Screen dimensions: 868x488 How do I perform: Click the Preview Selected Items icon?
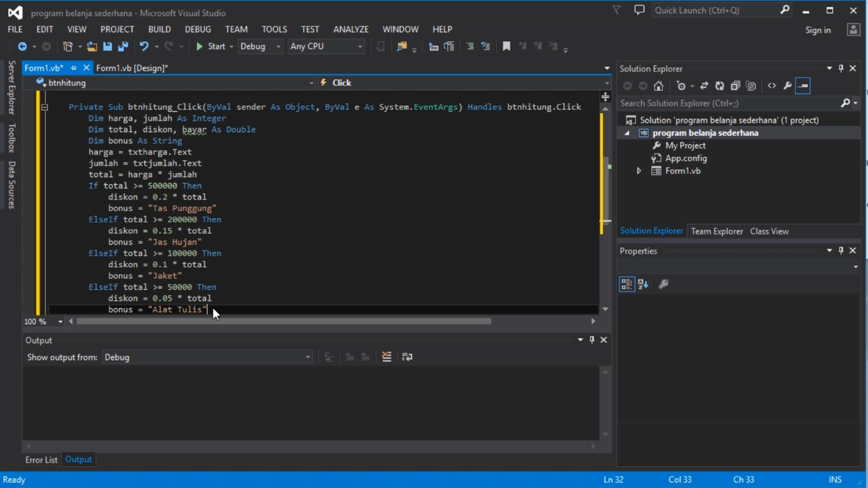tap(803, 86)
